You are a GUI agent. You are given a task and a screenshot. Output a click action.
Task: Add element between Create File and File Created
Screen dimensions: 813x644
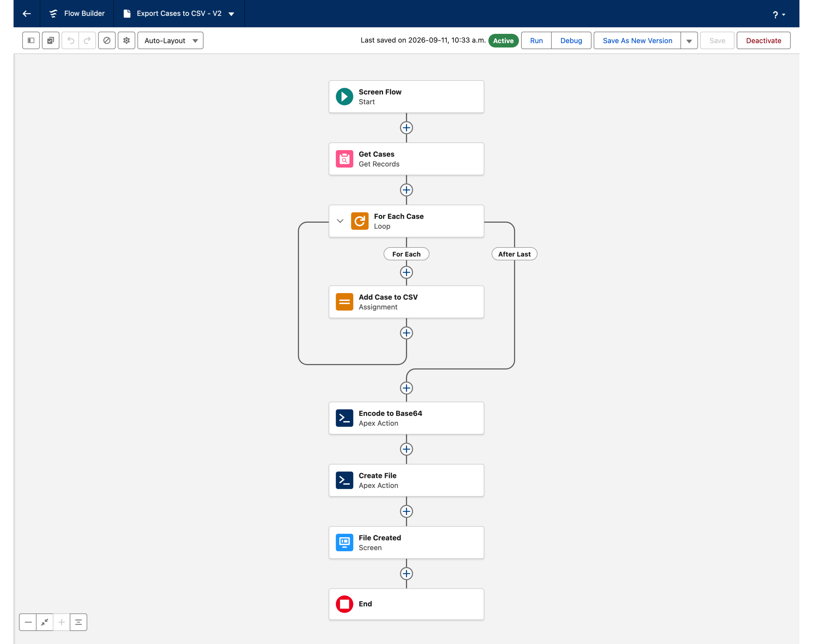pyautogui.click(x=406, y=511)
